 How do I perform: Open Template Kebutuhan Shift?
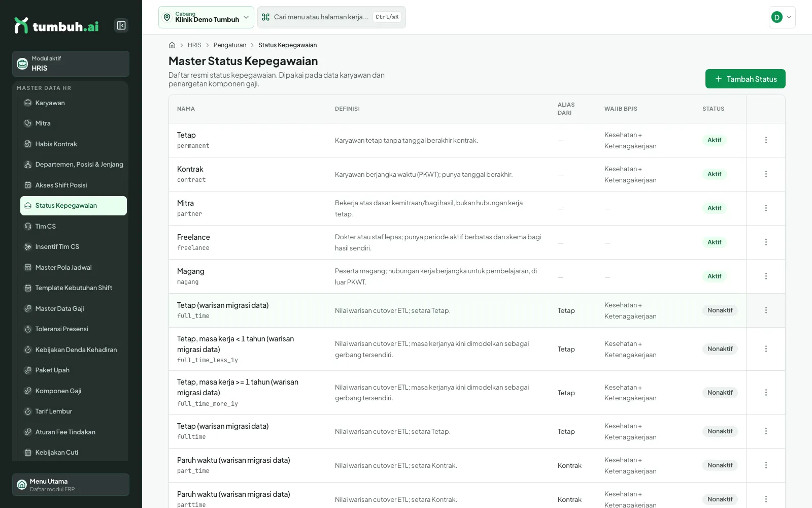point(74,288)
